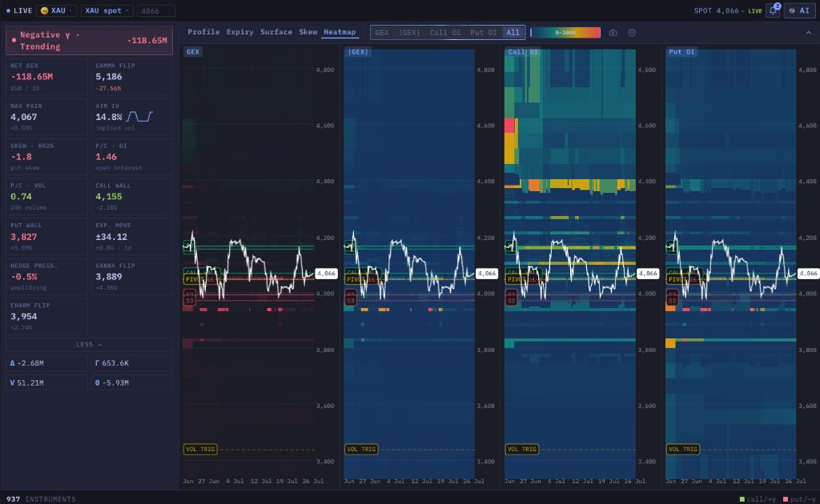Open the XAU symbol dropdown
Image resolution: width=820 pixels, height=504 pixels.
(57, 10)
